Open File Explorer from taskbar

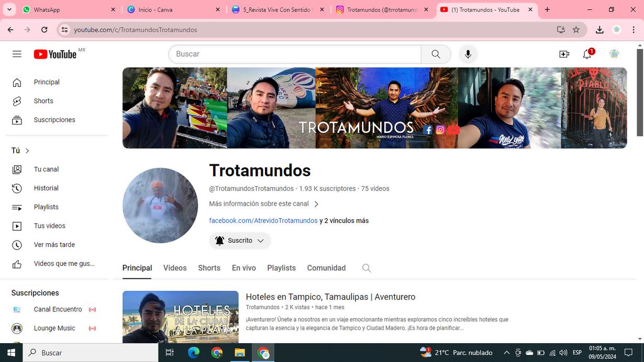240,353
